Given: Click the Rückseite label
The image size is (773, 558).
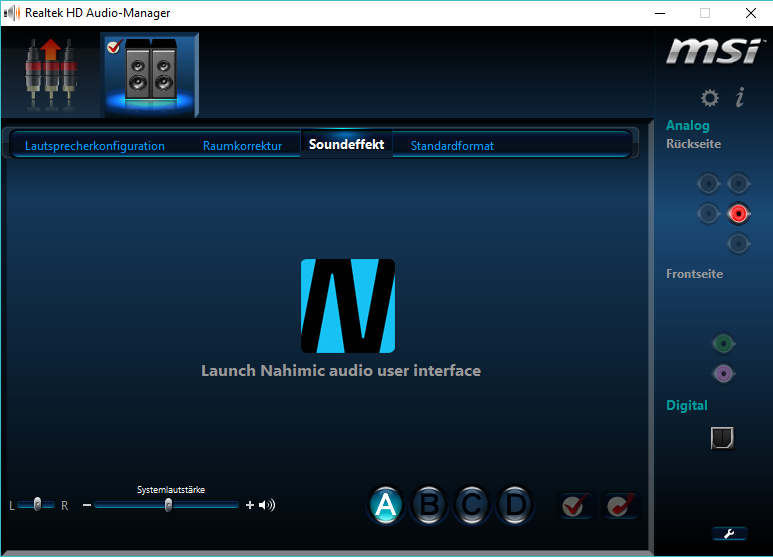Looking at the screenshot, I should (693, 144).
